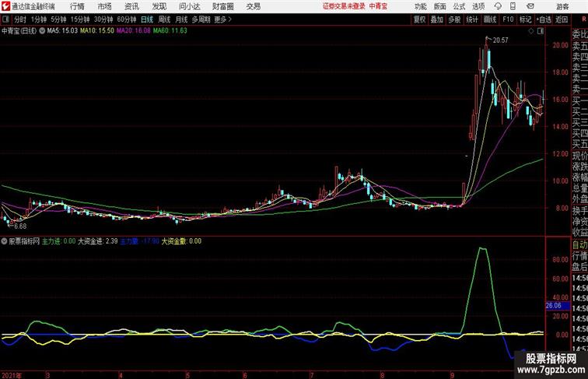This screenshot has height=379, width=588.
Task: Open the 交易 menu
Action: 254,6
